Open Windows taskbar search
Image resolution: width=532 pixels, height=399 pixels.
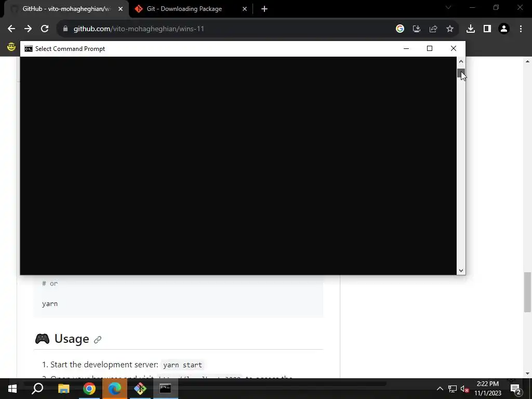click(37, 389)
